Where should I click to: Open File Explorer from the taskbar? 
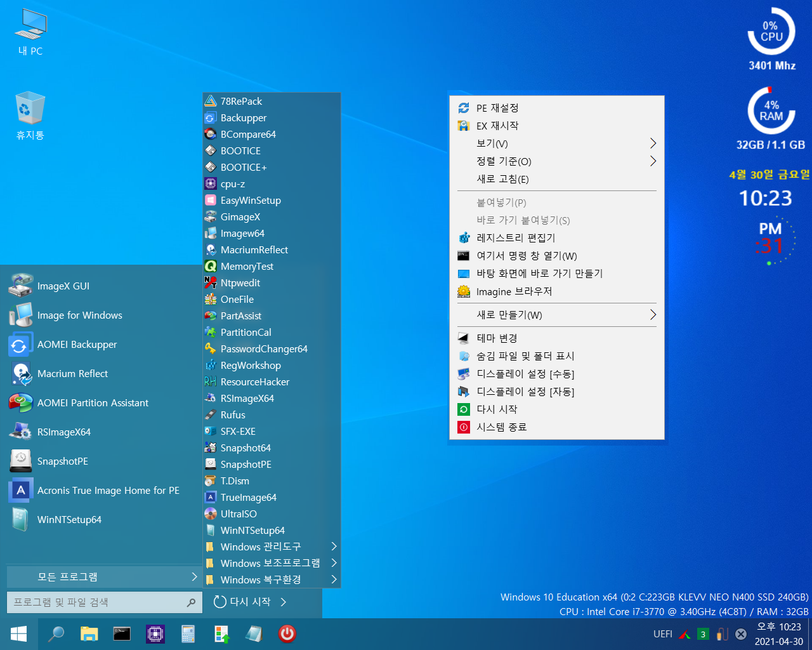89,634
